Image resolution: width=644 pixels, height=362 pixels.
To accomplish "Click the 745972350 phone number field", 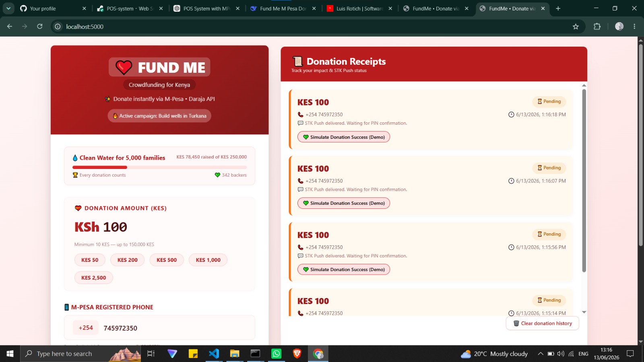I will click(175, 328).
